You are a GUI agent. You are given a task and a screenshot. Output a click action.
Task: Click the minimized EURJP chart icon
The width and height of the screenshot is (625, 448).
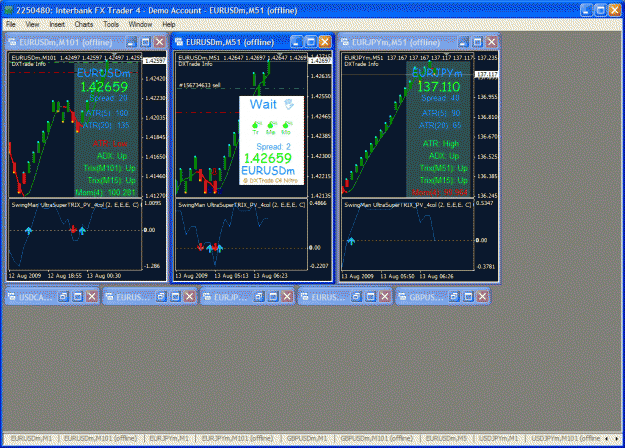click(207, 297)
